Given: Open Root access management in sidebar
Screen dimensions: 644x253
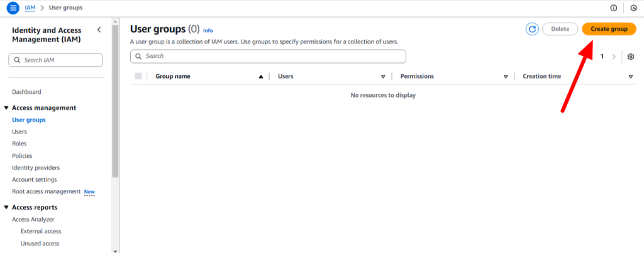Looking at the screenshot, I should [47, 191].
